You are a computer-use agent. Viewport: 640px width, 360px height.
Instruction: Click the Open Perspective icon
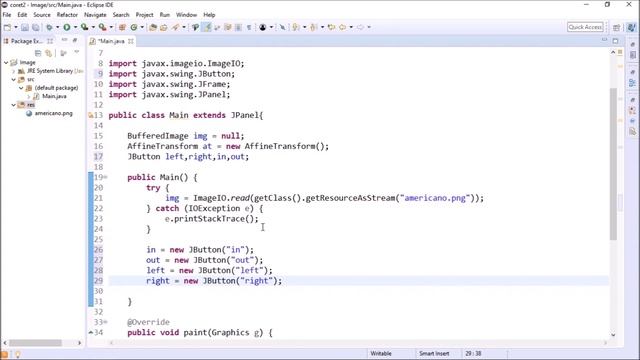pos(616,27)
